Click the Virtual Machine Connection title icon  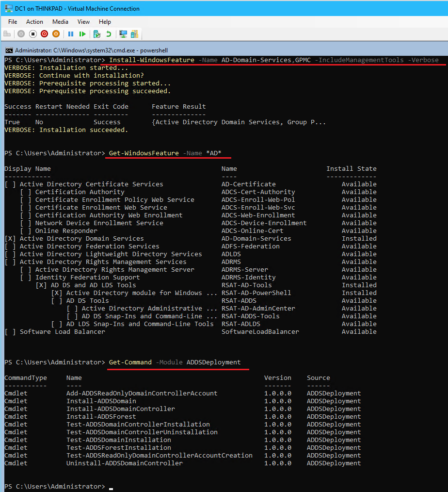pos(8,8)
